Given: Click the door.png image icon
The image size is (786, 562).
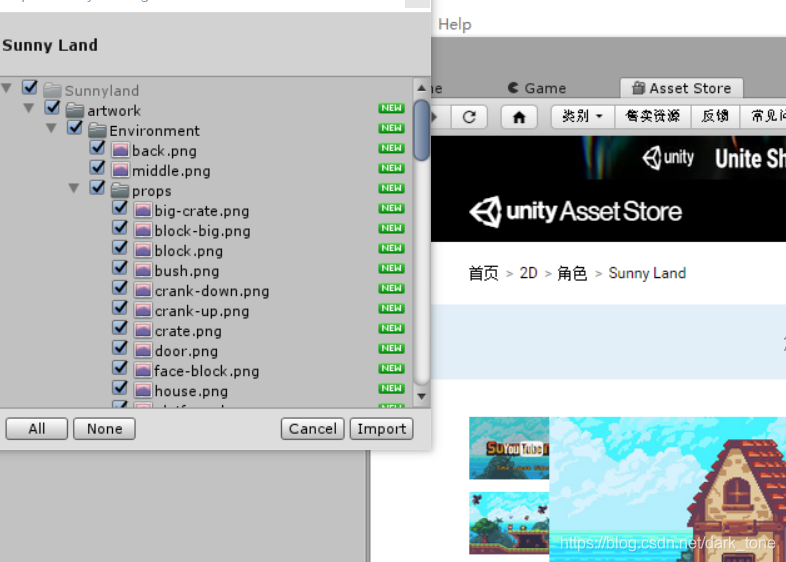Looking at the screenshot, I should [143, 351].
